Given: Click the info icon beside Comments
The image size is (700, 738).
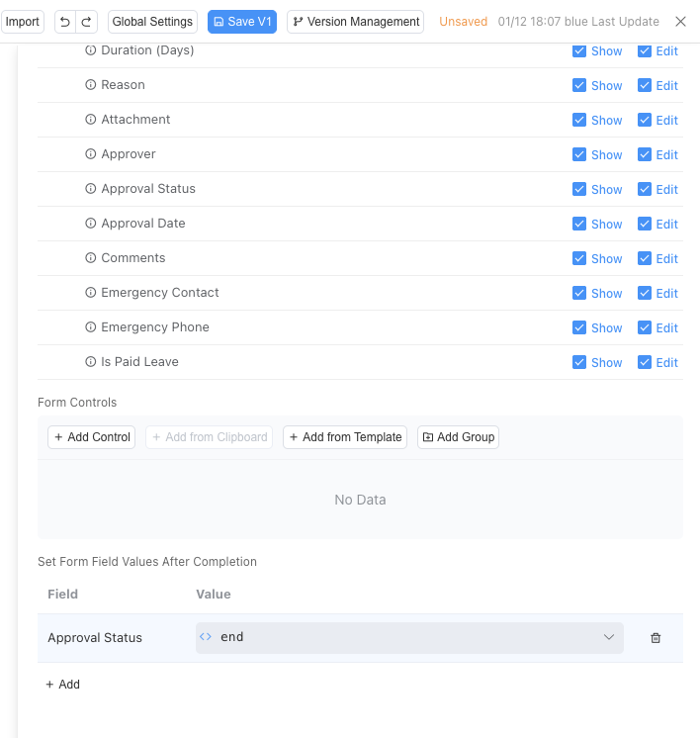Looking at the screenshot, I should [x=91, y=258].
